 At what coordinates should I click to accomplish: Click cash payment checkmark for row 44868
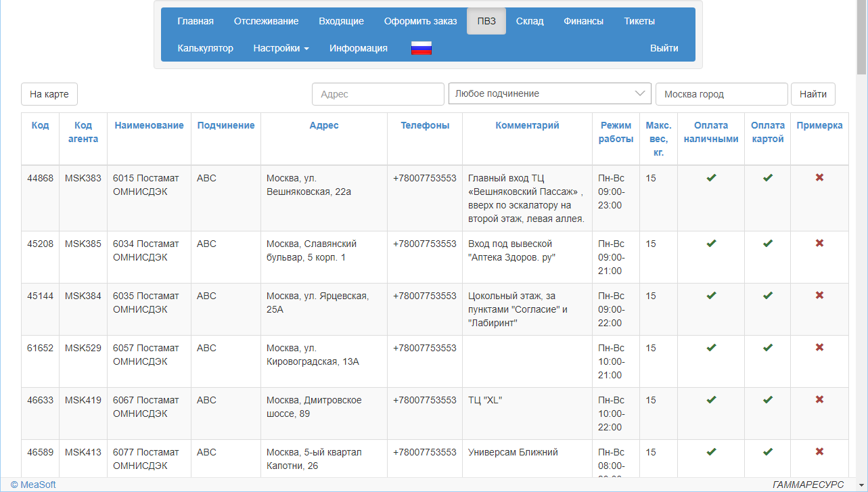coord(711,178)
